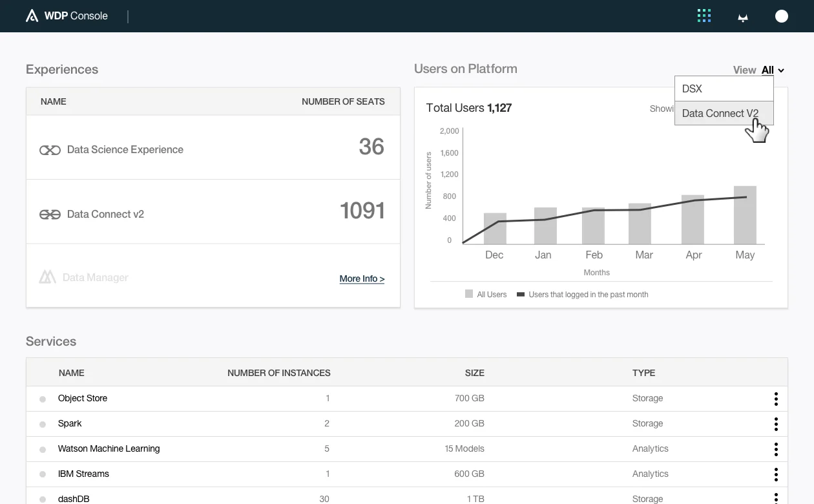
Task: Open the Data Manager entry
Action: [96, 277]
